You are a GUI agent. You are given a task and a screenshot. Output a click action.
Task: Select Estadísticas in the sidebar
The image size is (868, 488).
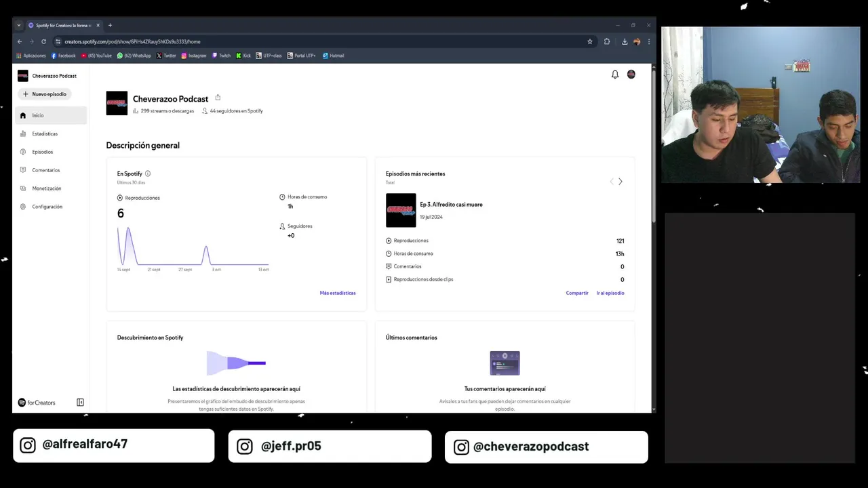[51, 134]
